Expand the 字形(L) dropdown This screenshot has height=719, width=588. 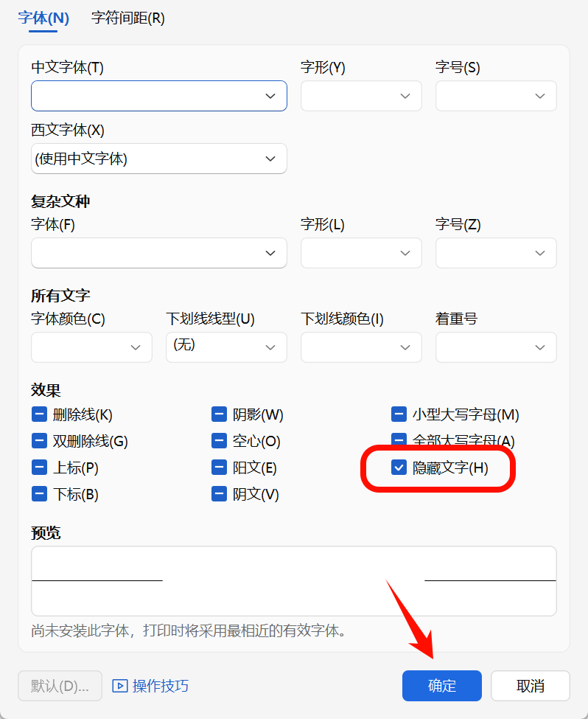pyautogui.click(x=361, y=253)
